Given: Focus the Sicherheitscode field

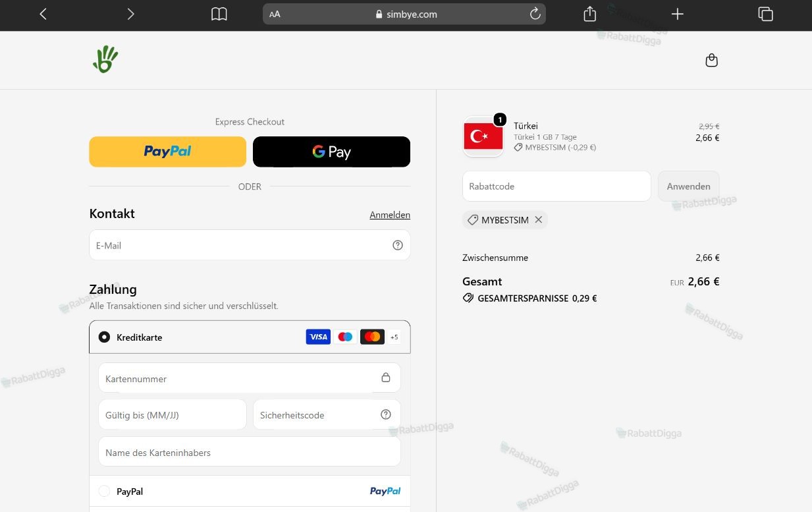Looking at the screenshot, I should point(327,414).
